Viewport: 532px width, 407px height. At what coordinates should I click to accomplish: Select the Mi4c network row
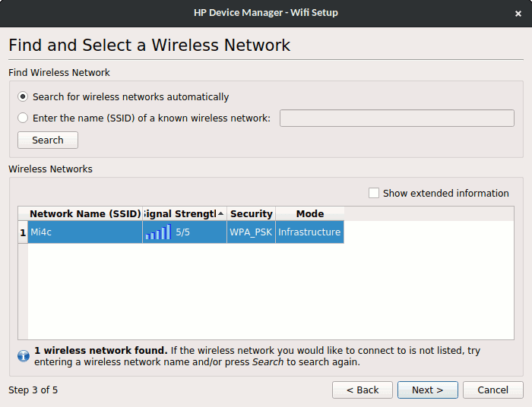[84, 232]
